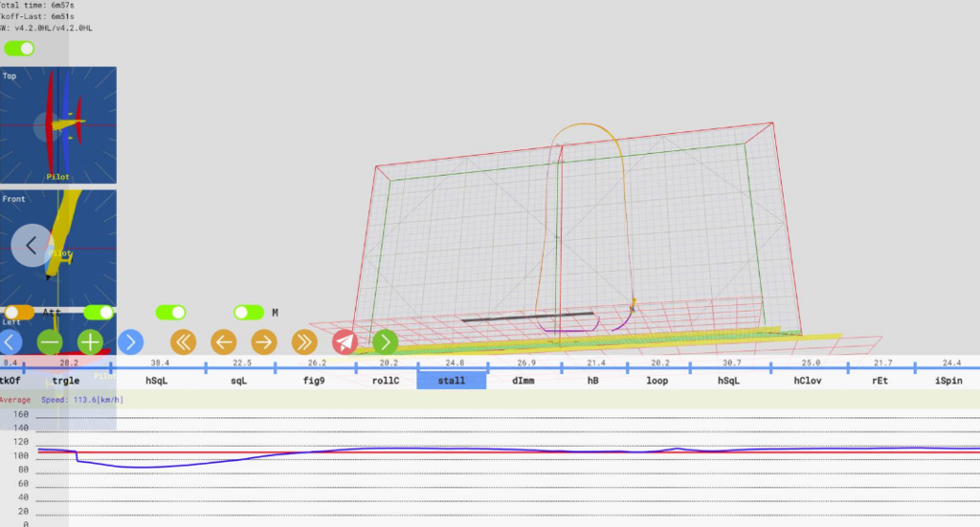980x527 pixels.
Task: Select the tkOf maneuver segment
Action: [x=11, y=381]
